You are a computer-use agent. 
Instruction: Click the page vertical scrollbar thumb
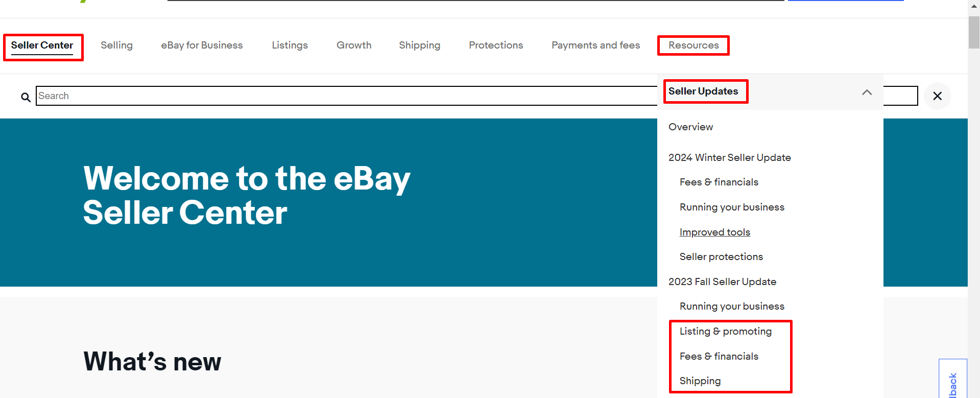(974, 32)
